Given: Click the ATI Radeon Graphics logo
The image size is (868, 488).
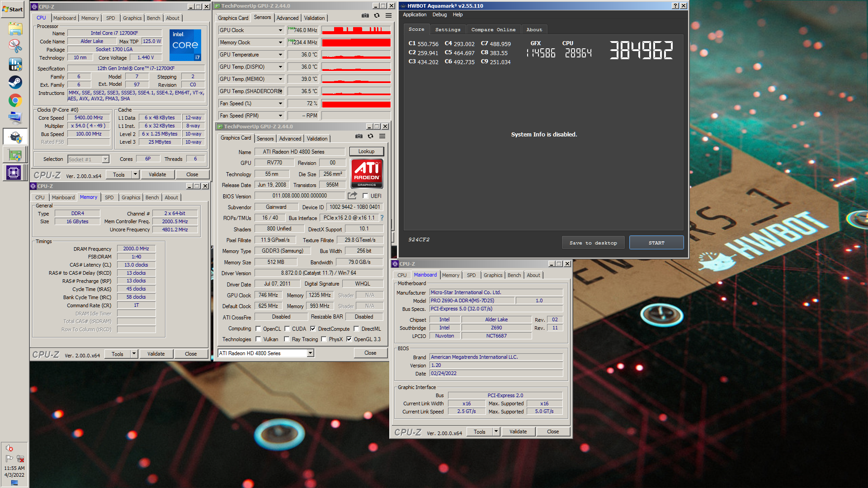Looking at the screenshot, I should coord(367,173).
